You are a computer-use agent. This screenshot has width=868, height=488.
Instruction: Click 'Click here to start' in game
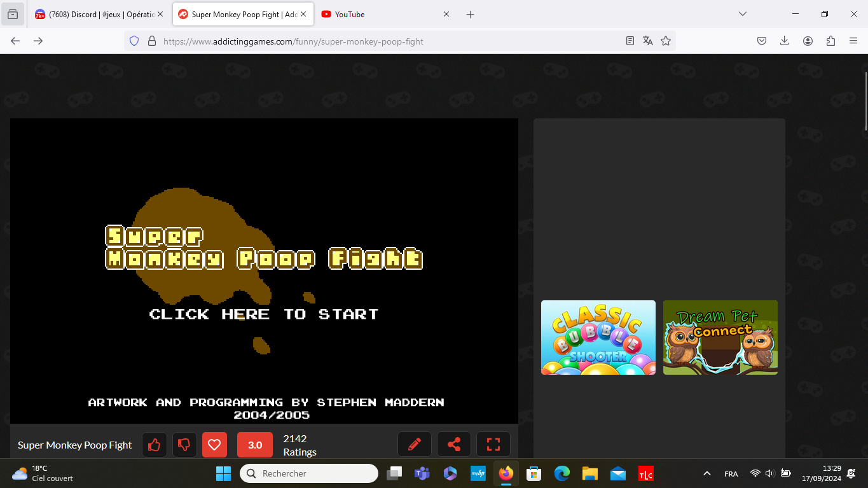click(263, 314)
